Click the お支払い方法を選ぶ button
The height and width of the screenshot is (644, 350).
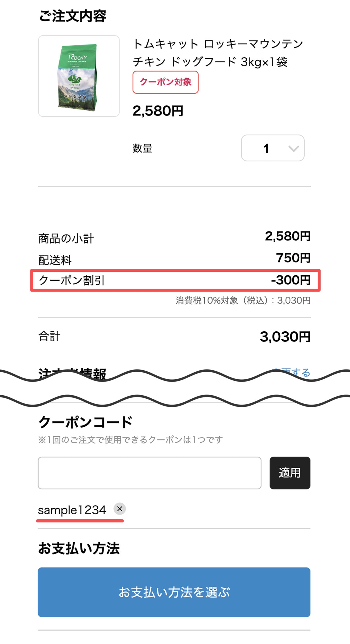174,592
